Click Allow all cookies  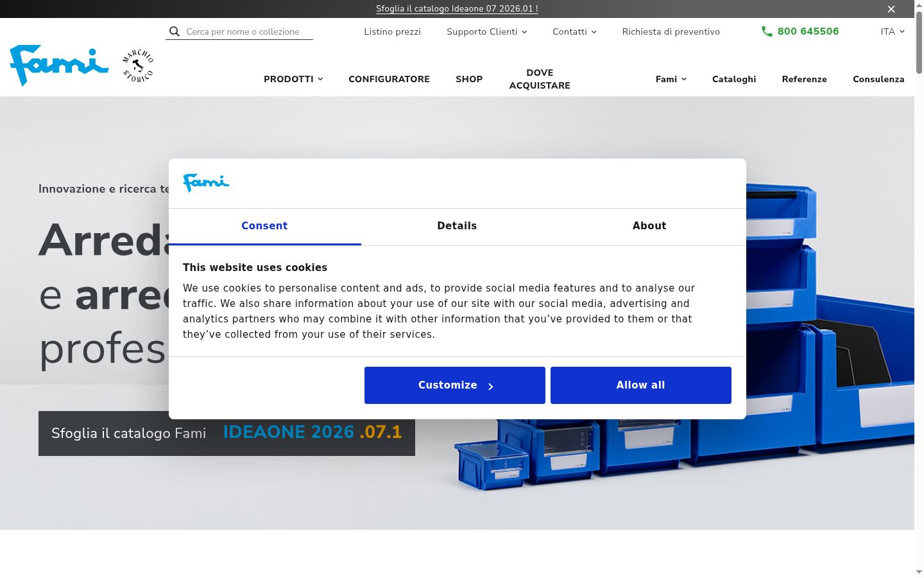click(641, 385)
